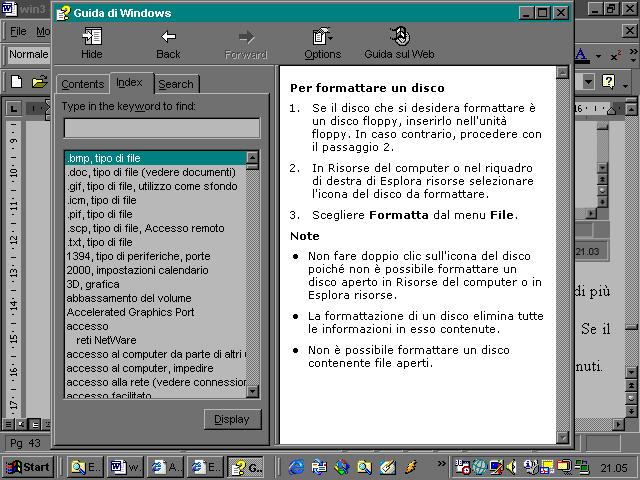Open the Options toolbar menu
This screenshot has width=640, height=480.
click(322, 43)
